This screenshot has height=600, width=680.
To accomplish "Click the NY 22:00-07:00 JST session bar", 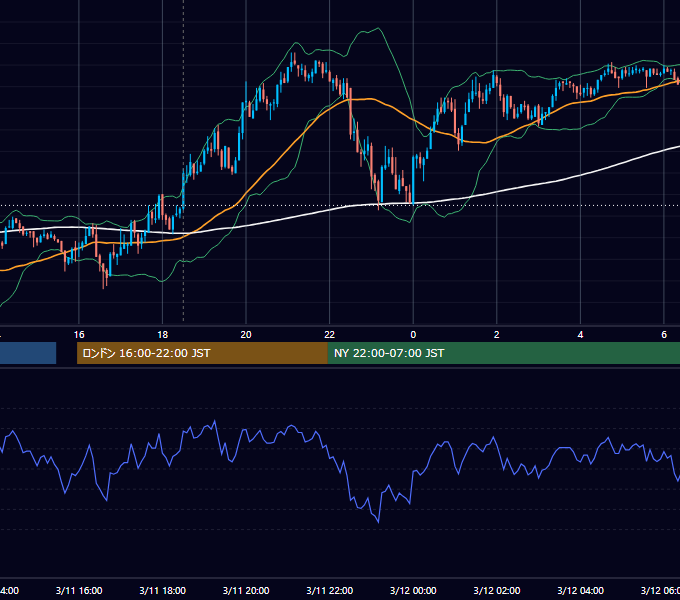I will [x=503, y=353].
